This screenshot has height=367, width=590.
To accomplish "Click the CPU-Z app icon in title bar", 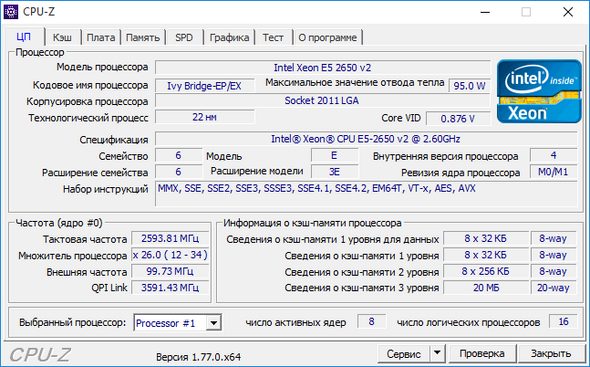I will point(11,12).
